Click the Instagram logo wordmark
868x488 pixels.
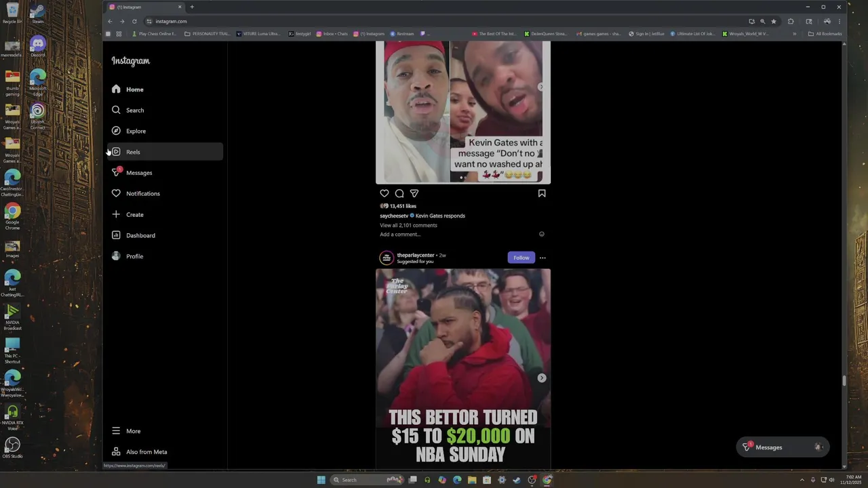(x=131, y=61)
